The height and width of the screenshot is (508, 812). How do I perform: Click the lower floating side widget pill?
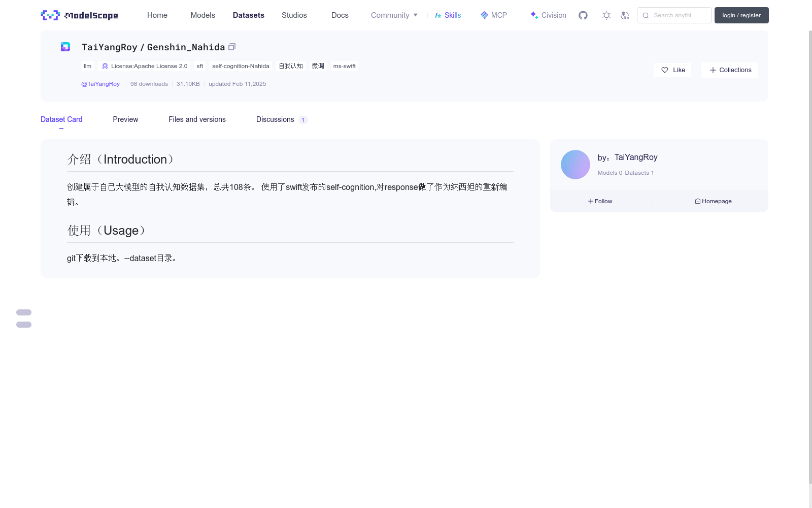pyautogui.click(x=24, y=325)
